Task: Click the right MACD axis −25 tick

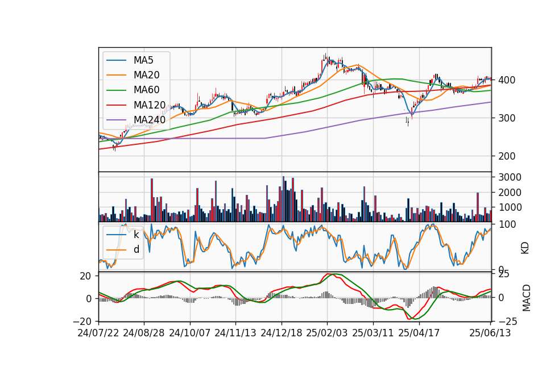Action: pyautogui.click(x=507, y=322)
